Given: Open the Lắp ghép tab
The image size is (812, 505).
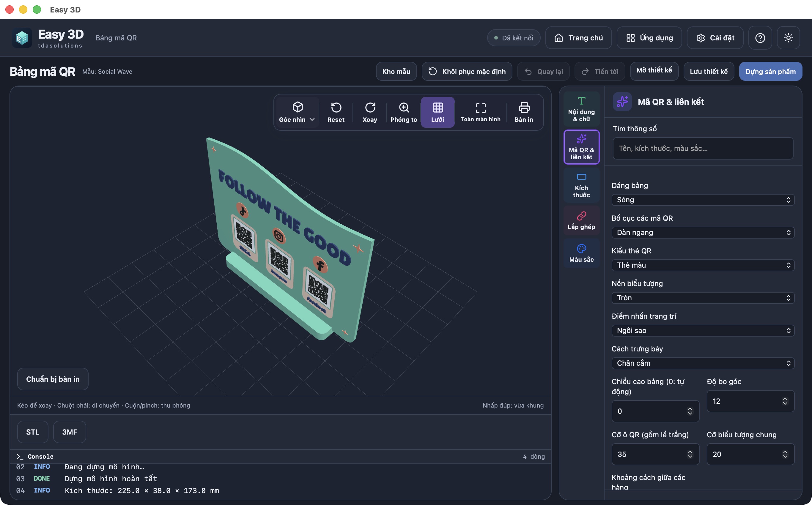Looking at the screenshot, I should pyautogui.click(x=581, y=220).
